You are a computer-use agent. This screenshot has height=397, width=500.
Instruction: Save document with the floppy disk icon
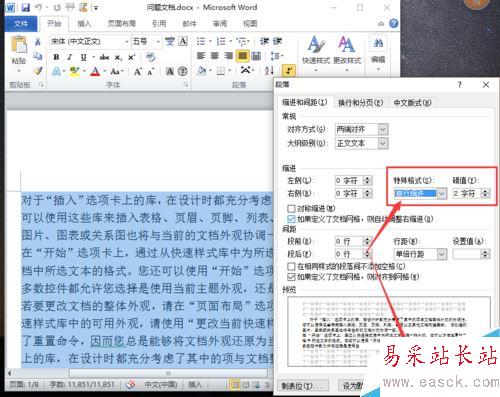coord(26,7)
